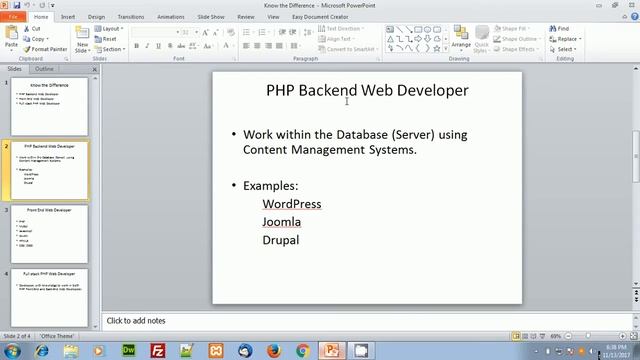This screenshot has height=360, width=640.
Task: Open the Change Case (Aa) dropdown
Action: (208, 46)
